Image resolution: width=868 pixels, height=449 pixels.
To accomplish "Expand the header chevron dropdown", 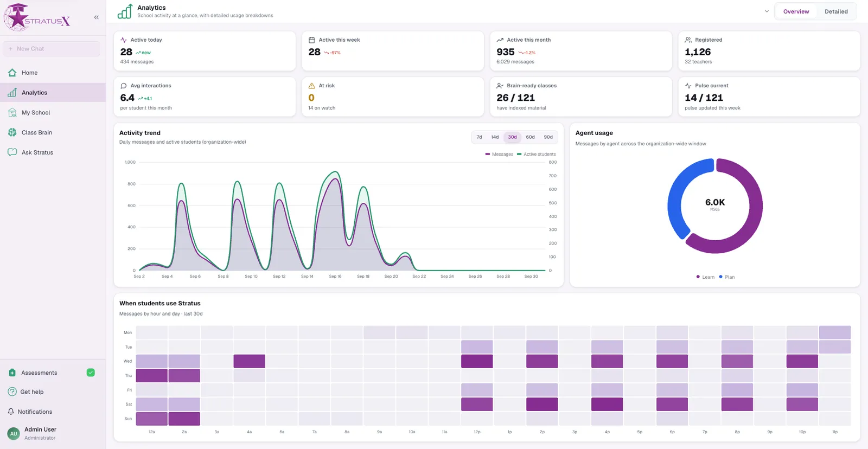I will point(767,11).
